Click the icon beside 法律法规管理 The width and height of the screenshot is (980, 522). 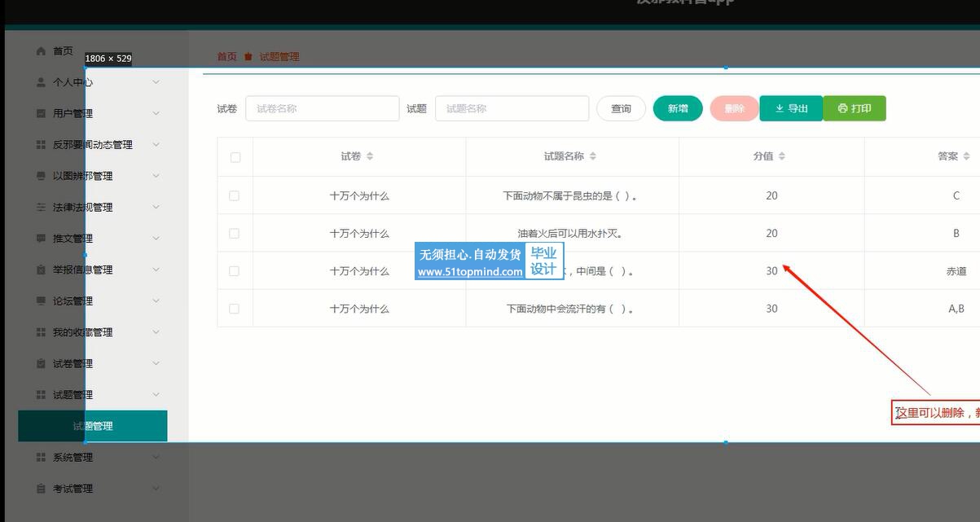point(41,207)
